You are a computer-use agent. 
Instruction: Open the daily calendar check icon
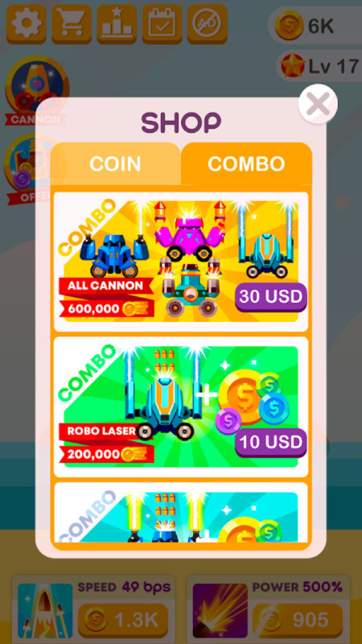point(162,24)
